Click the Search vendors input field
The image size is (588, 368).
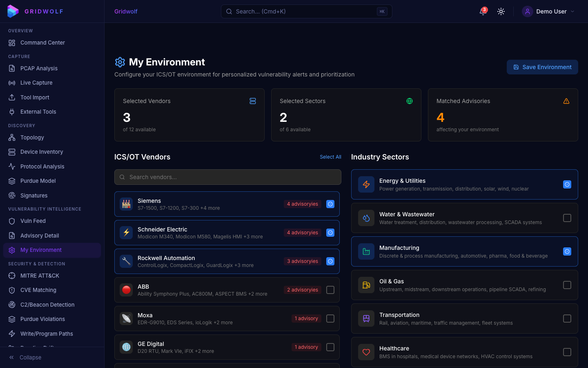228,177
